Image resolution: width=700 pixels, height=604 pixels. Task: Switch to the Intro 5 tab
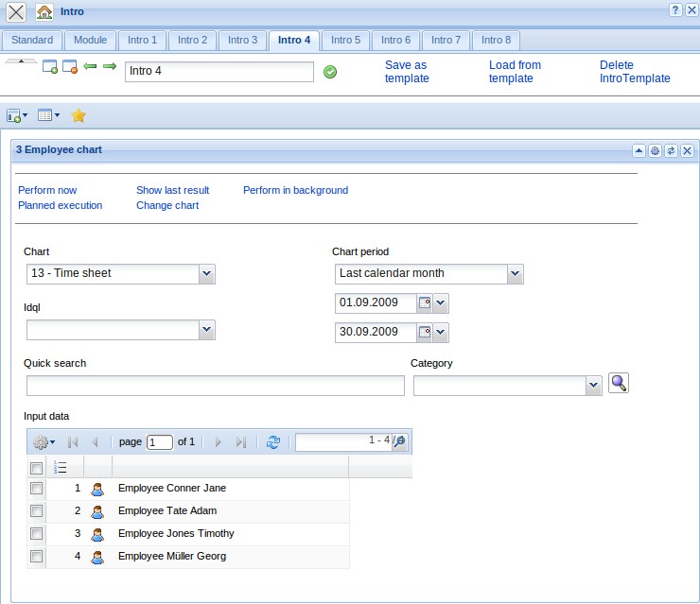click(x=345, y=40)
